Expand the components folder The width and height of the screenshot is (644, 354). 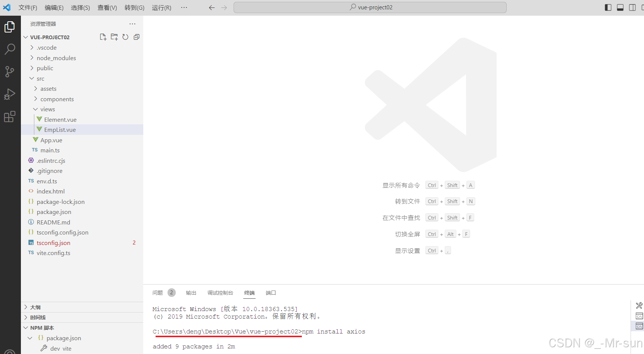(x=82, y=99)
